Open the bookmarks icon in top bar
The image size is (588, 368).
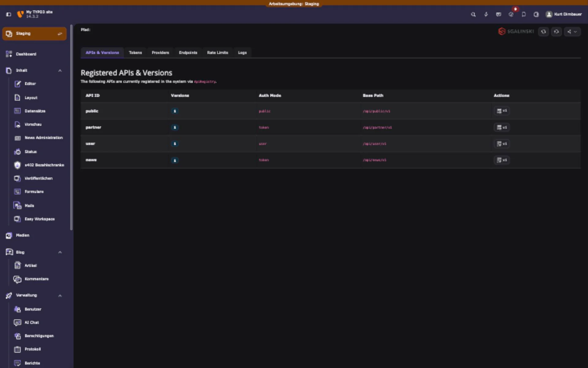point(524,14)
